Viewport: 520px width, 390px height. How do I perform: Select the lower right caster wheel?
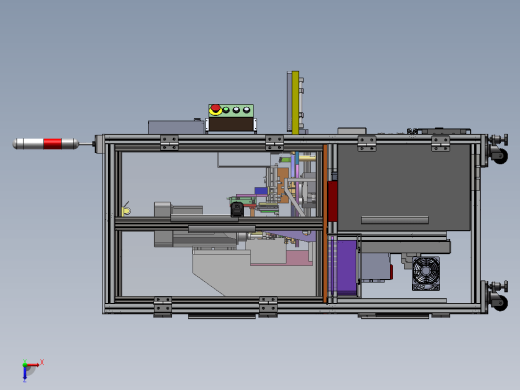[499, 303]
